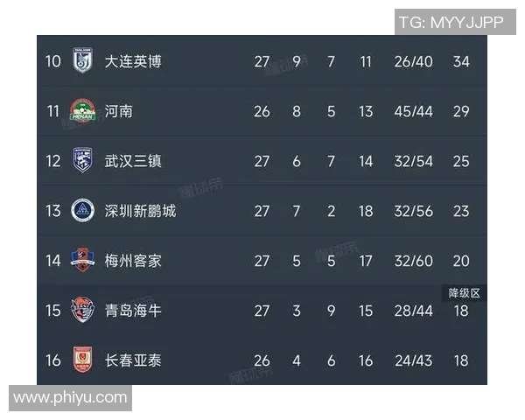Image resolution: width=525 pixels, height=420 pixels.
Task: Select 大连英博's 34 points value
Action: [461, 61]
